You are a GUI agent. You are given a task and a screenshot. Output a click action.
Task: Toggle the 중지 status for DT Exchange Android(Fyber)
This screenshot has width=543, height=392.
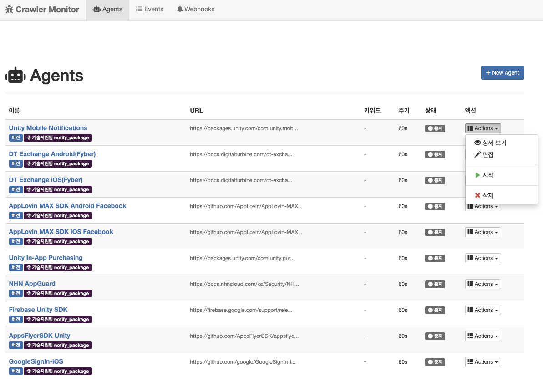[435, 154]
